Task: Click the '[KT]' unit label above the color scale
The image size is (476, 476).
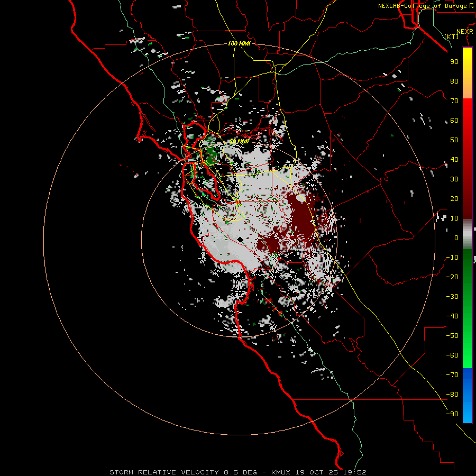Action: tap(452, 36)
